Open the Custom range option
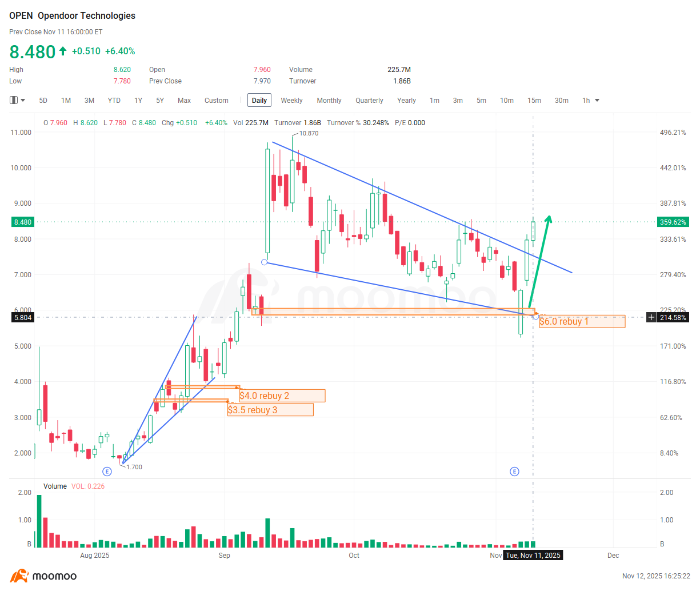This screenshot has height=591, width=700. click(217, 101)
